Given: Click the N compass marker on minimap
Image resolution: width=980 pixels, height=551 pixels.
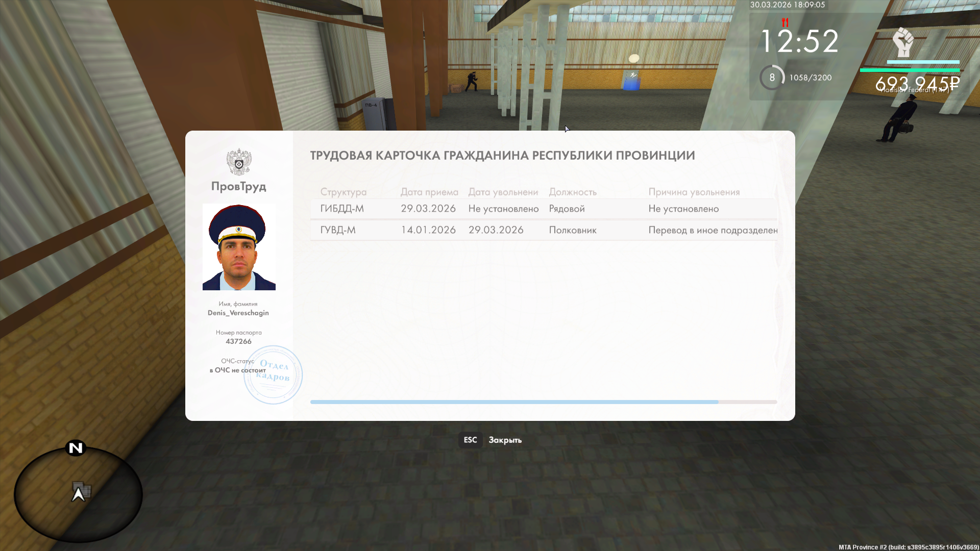Looking at the screenshot, I should pyautogui.click(x=76, y=448).
